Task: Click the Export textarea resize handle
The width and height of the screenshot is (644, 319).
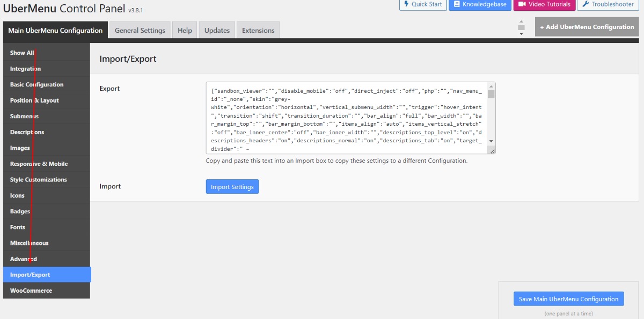Action: (492, 151)
